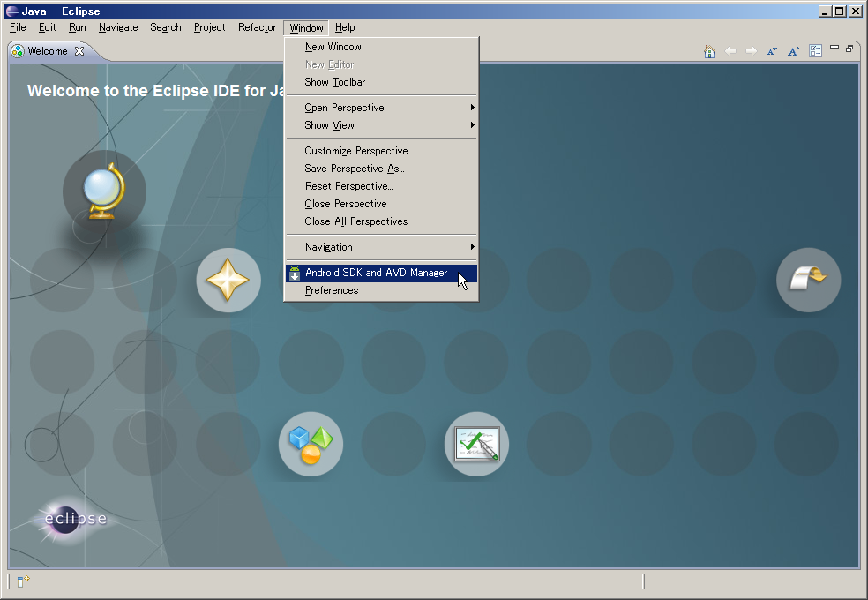
Task: Select the Welcome tab
Action: click(48, 51)
